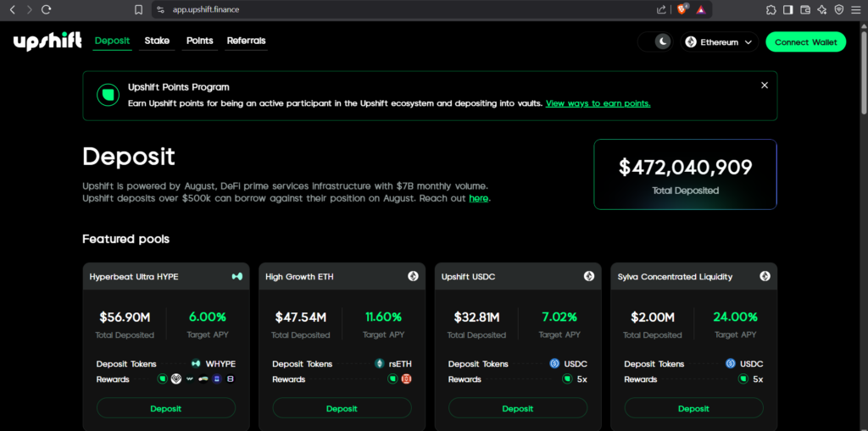Click High Growth ETH Ethereum chain icon
Screen dimensions: 868x431
coord(413,276)
